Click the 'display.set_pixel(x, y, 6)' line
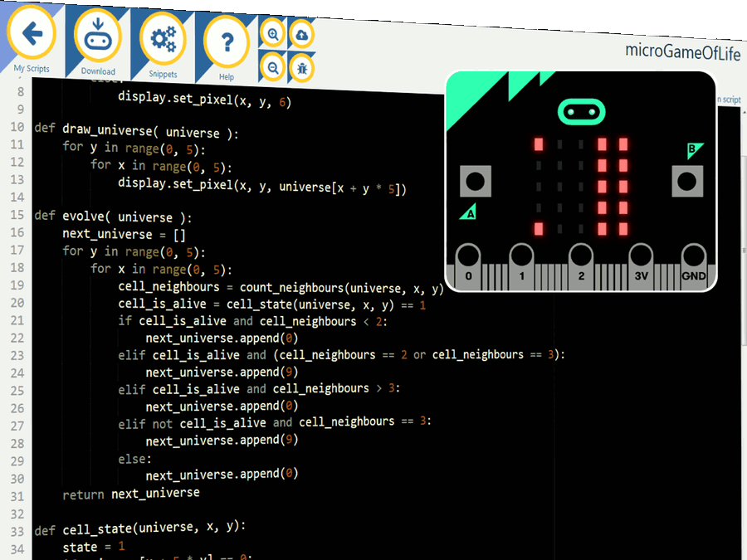Screen dimensions: 747x560 204,100
